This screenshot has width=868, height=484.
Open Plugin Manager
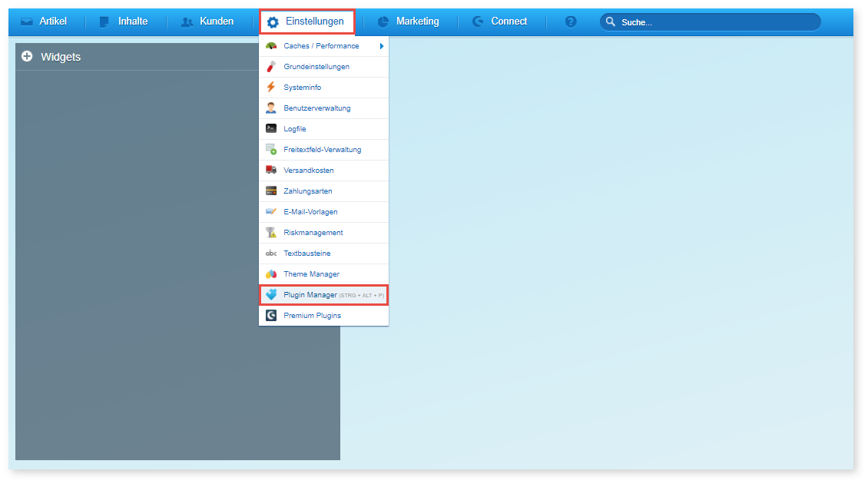(x=324, y=295)
